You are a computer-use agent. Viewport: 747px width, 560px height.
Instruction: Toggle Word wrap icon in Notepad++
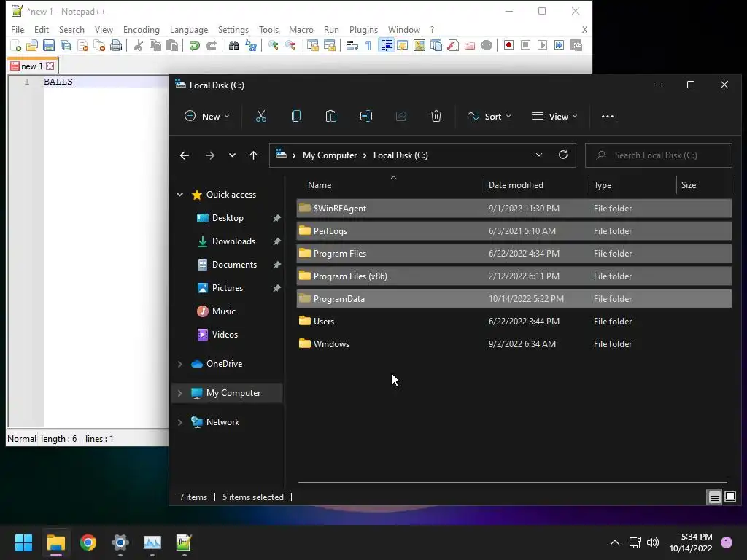tap(352, 45)
